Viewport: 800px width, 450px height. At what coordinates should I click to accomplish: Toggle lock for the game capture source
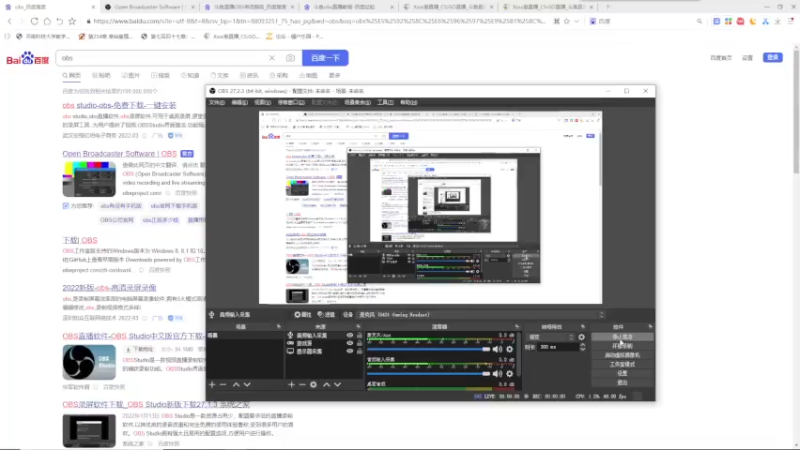tap(359, 343)
